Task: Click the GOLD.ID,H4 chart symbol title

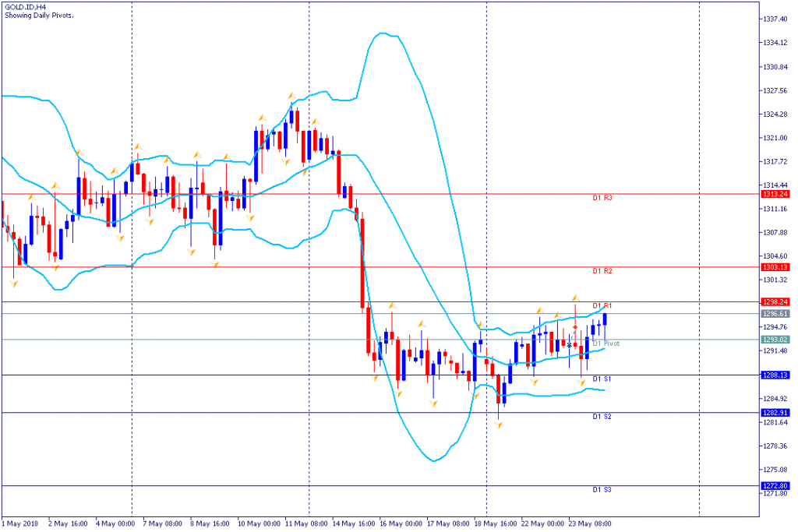Action: tap(26, 8)
